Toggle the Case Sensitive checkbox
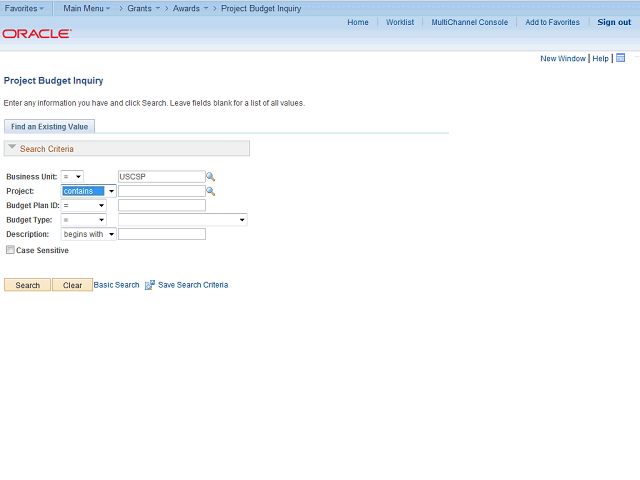This screenshot has height=480, width=640. [x=10, y=250]
